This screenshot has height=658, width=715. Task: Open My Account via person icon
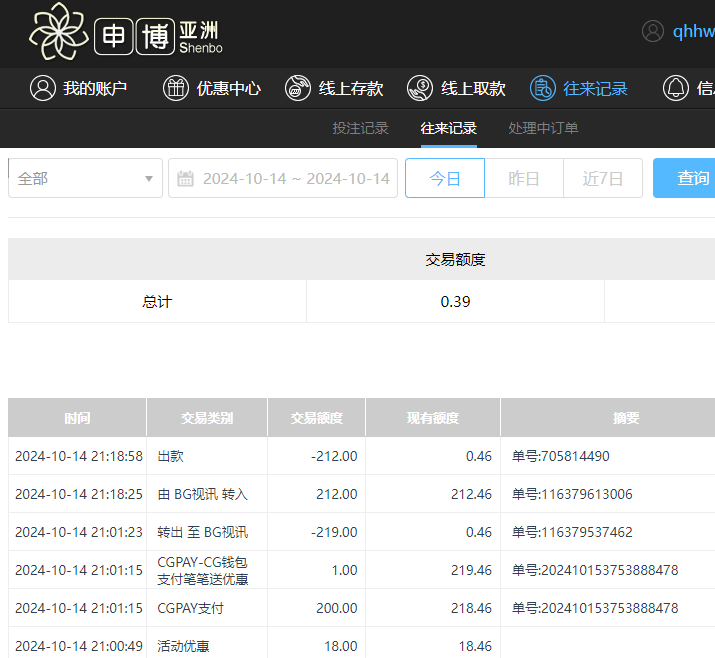pyautogui.click(x=42, y=88)
